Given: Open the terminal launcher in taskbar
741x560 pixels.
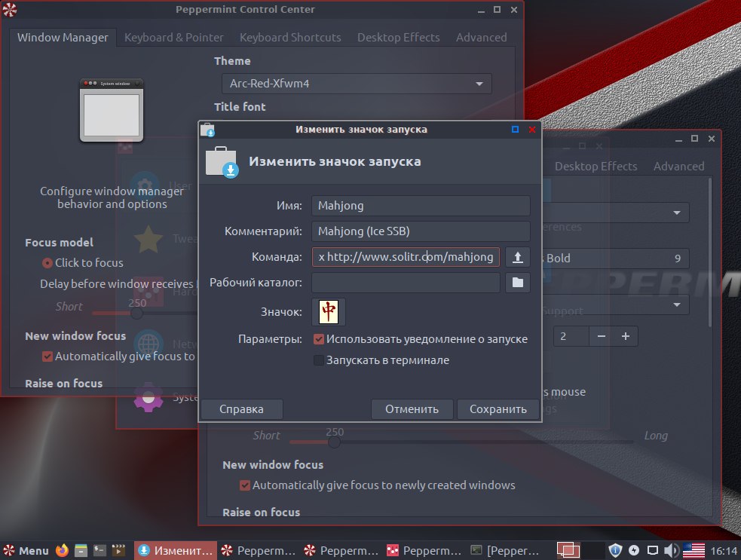Looking at the screenshot, I should (x=100, y=550).
